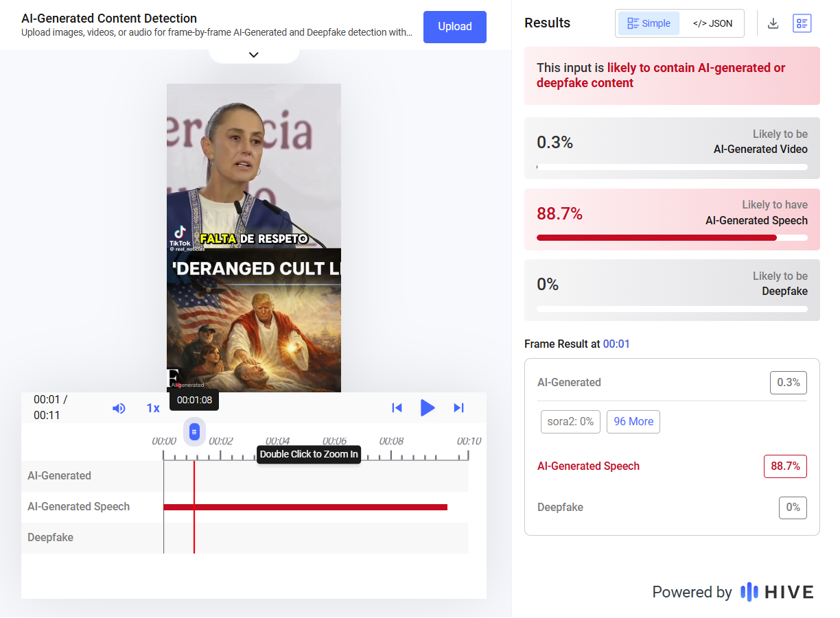Viewport: 840px width, 618px height.
Task: Select the AI-Generated Speech timeline row
Action: pos(78,507)
